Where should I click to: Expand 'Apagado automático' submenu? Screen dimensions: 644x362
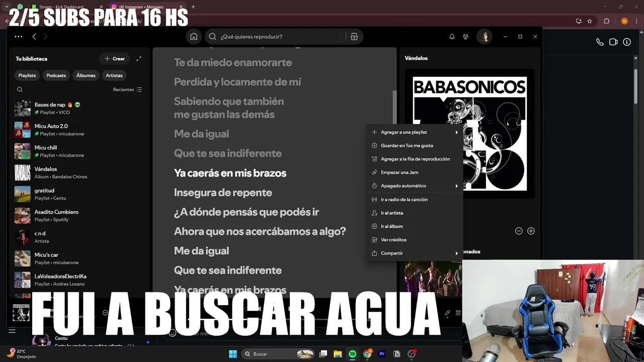pyautogui.click(x=415, y=186)
